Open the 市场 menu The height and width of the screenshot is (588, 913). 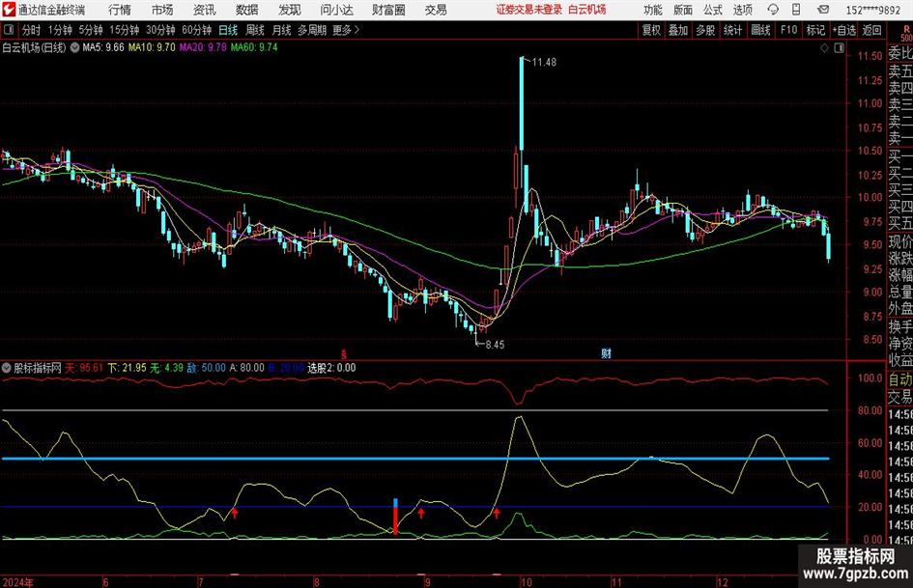coord(162,10)
